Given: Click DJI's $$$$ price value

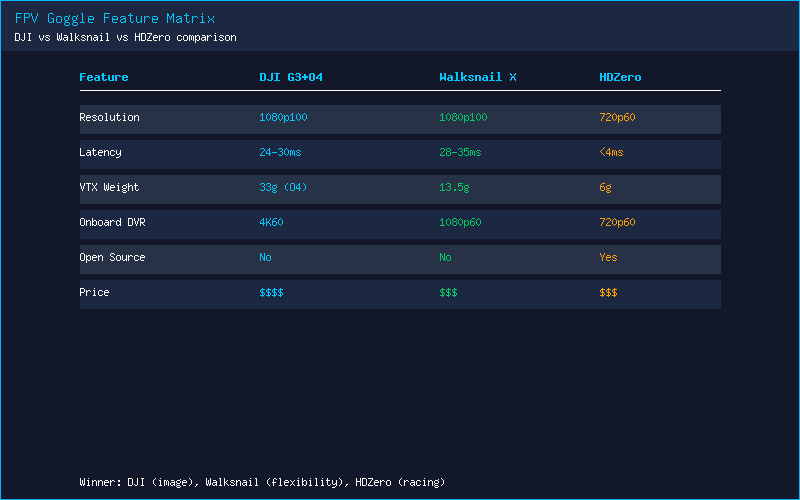Looking at the screenshot, I should (x=271, y=292).
